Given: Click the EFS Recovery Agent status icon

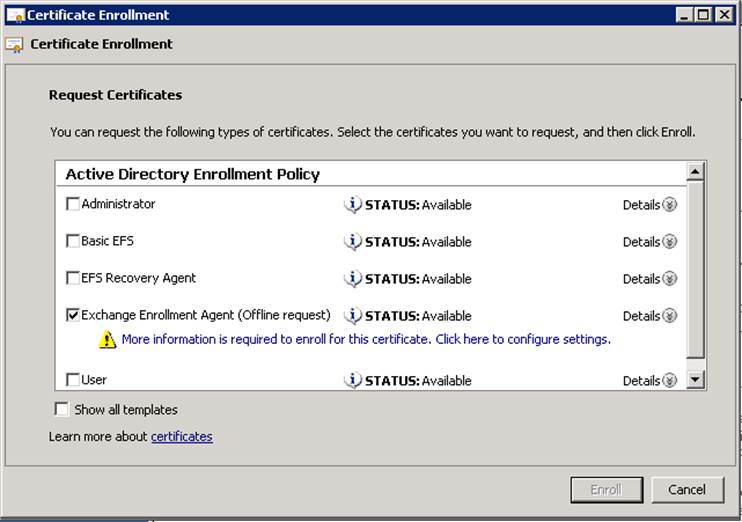Looking at the screenshot, I should click(352, 279).
